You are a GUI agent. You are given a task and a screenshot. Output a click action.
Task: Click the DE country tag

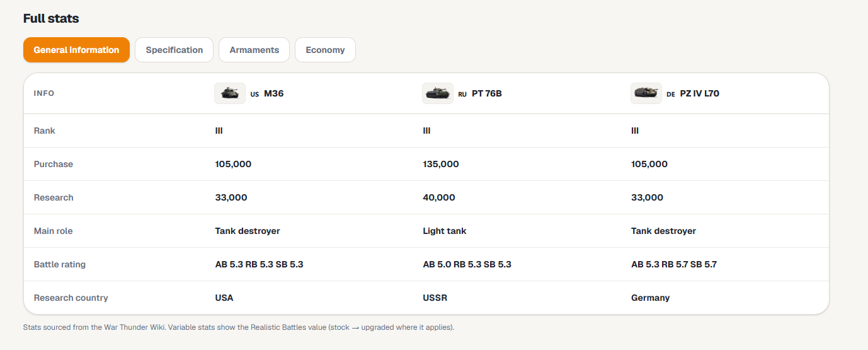pyautogui.click(x=671, y=94)
